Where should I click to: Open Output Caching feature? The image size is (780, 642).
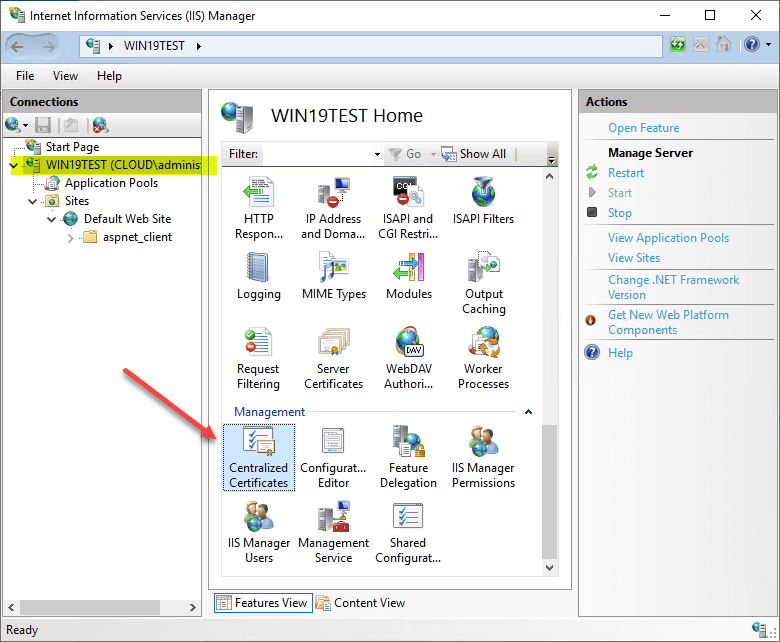484,283
